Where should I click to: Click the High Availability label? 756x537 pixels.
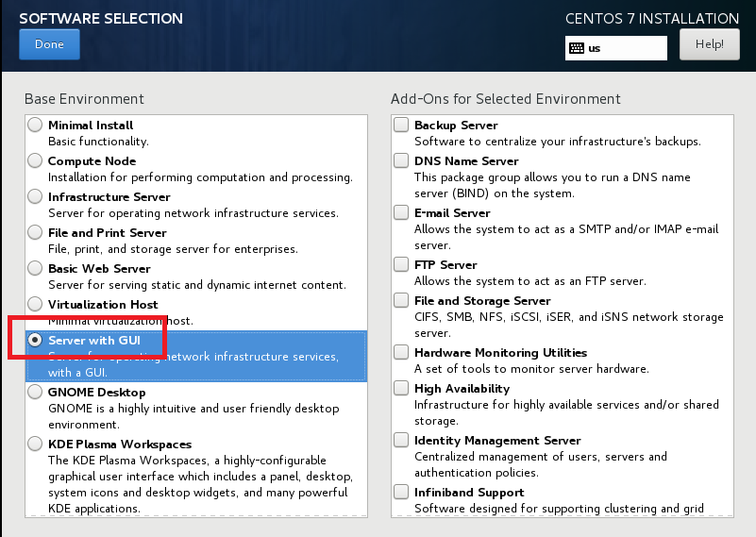click(x=462, y=389)
